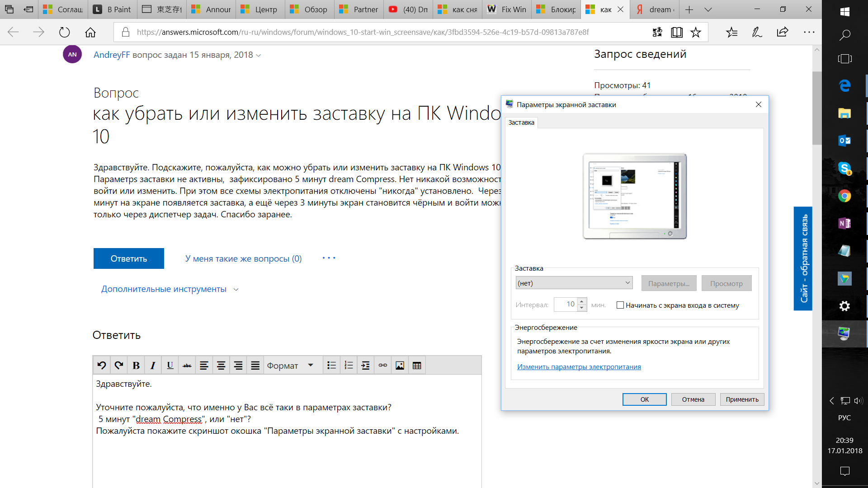
Task: Open Windows Start menu
Action: pos(844,12)
